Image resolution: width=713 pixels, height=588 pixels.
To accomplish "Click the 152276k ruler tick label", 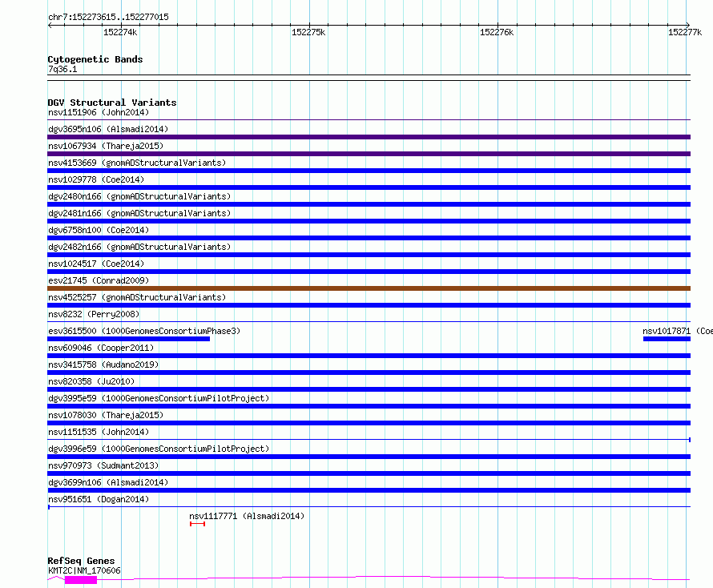I will tap(497, 32).
